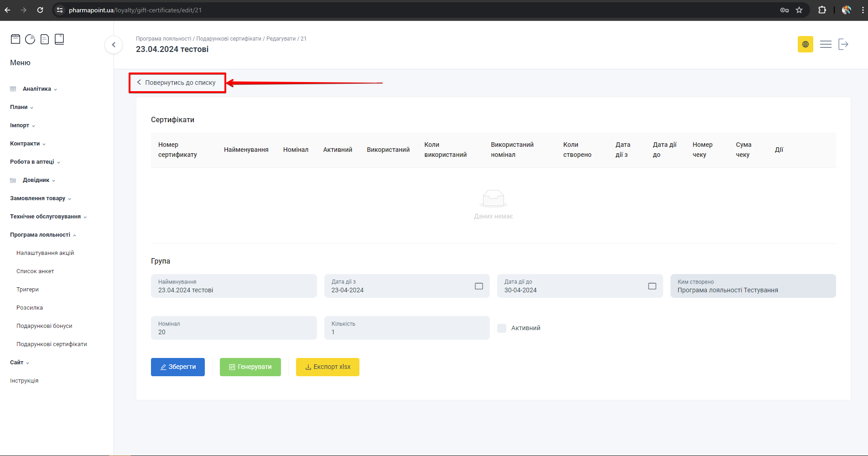Viewport: 868px width, 456px height.
Task: Click Повернутись до списку link
Action: pyautogui.click(x=177, y=83)
